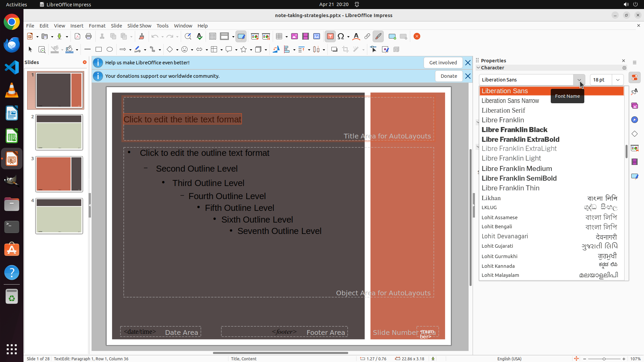The height and width of the screenshot is (362, 644).
Task: Open the font size dropdown arrow
Action: [x=618, y=80]
